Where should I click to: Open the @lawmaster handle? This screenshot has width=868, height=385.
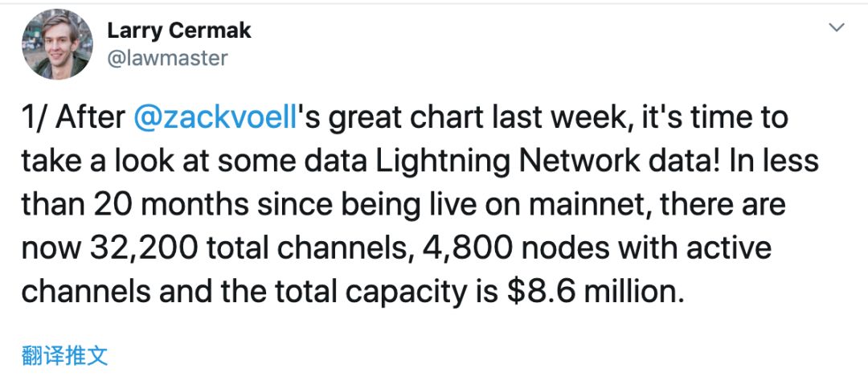pyautogui.click(x=167, y=58)
